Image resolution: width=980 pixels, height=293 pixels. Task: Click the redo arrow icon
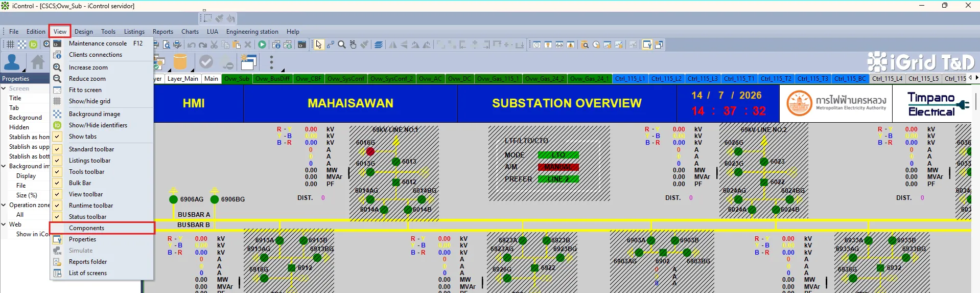point(203,45)
